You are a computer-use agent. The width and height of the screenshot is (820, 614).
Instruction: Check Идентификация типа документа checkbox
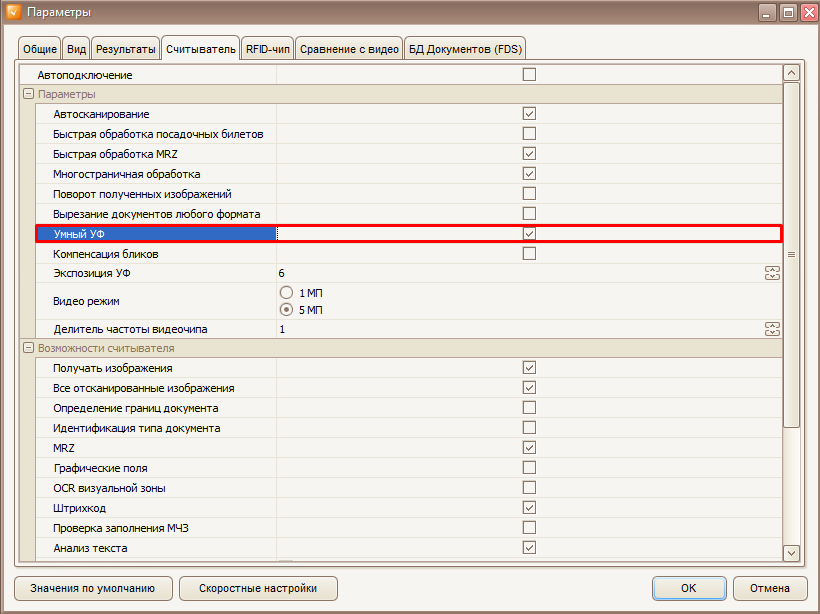coord(529,428)
